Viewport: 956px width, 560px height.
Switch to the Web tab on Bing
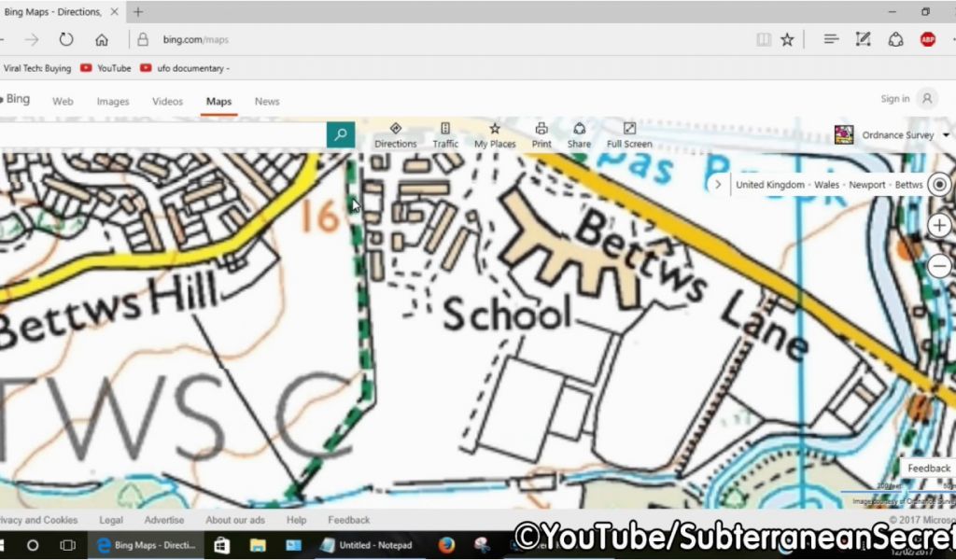tap(63, 102)
